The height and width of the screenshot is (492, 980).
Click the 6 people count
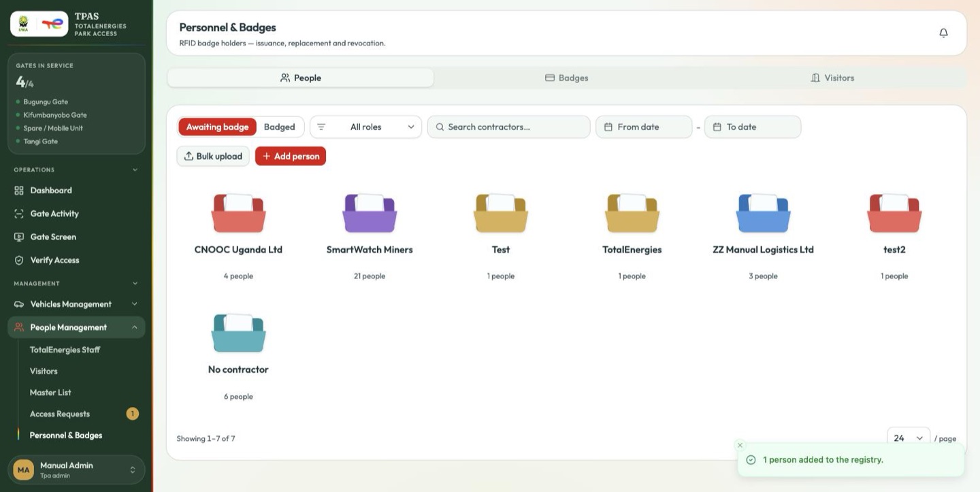(238, 397)
